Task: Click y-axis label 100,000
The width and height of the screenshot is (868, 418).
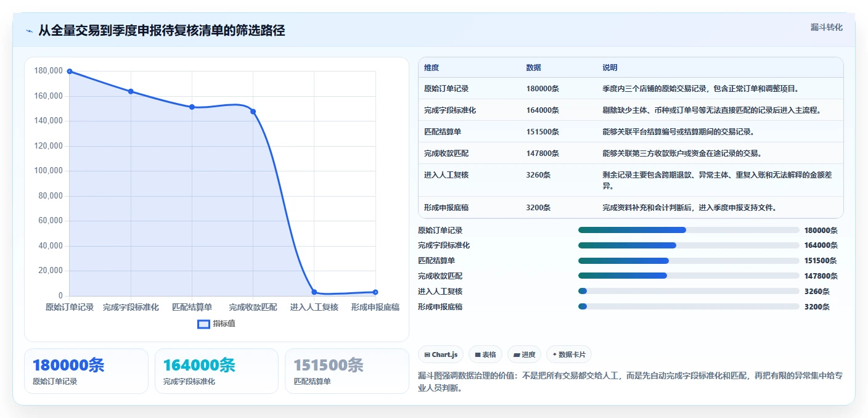Action: tap(49, 171)
